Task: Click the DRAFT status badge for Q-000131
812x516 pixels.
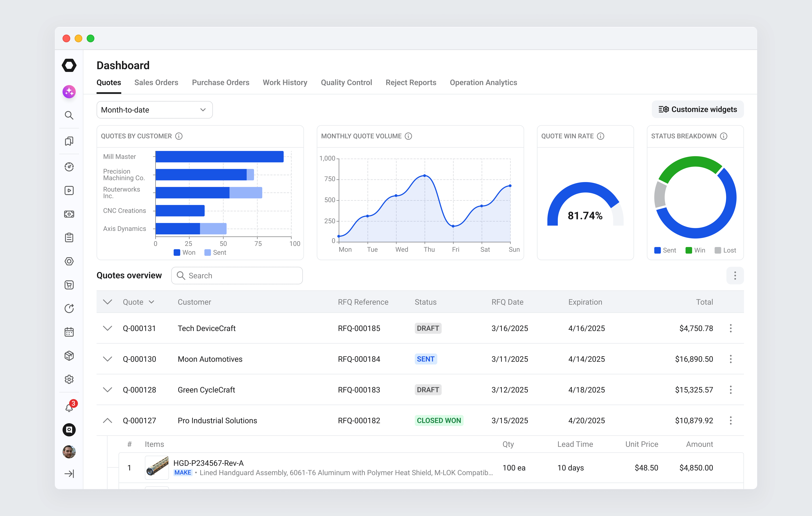Action: [428, 328]
